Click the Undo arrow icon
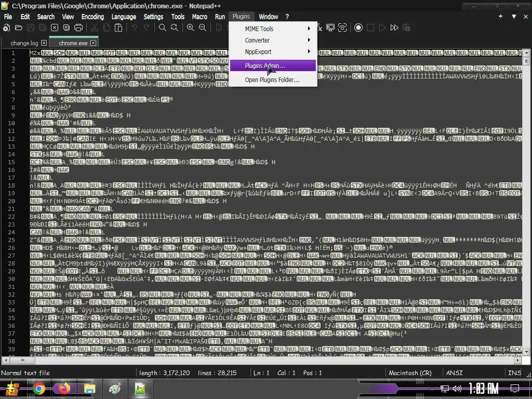532x399 pixels. 135,28
